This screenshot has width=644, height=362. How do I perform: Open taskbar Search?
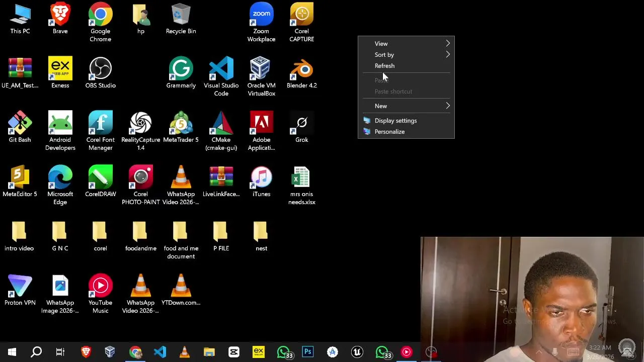(x=36, y=352)
